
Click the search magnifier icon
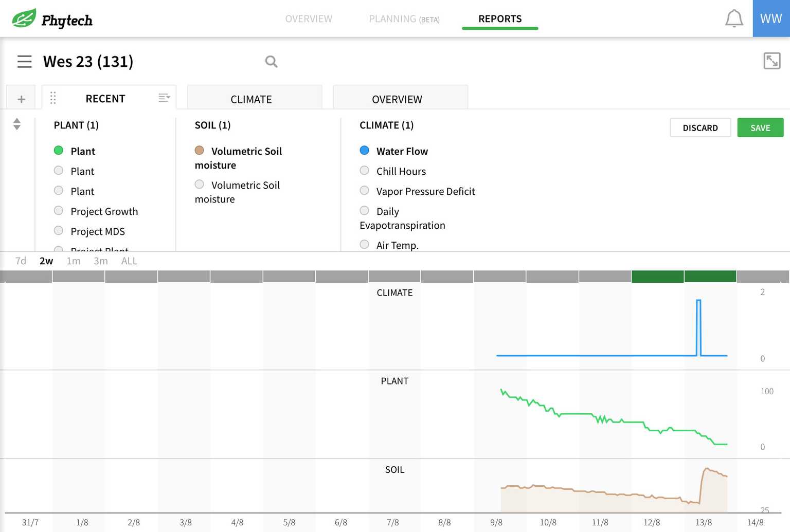tap(271, 62)
